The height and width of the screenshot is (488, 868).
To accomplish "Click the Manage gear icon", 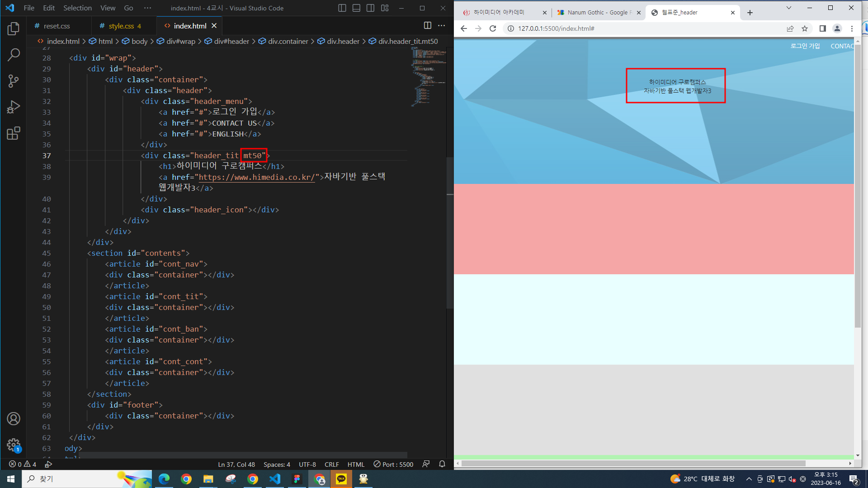I will coord(14,445).
